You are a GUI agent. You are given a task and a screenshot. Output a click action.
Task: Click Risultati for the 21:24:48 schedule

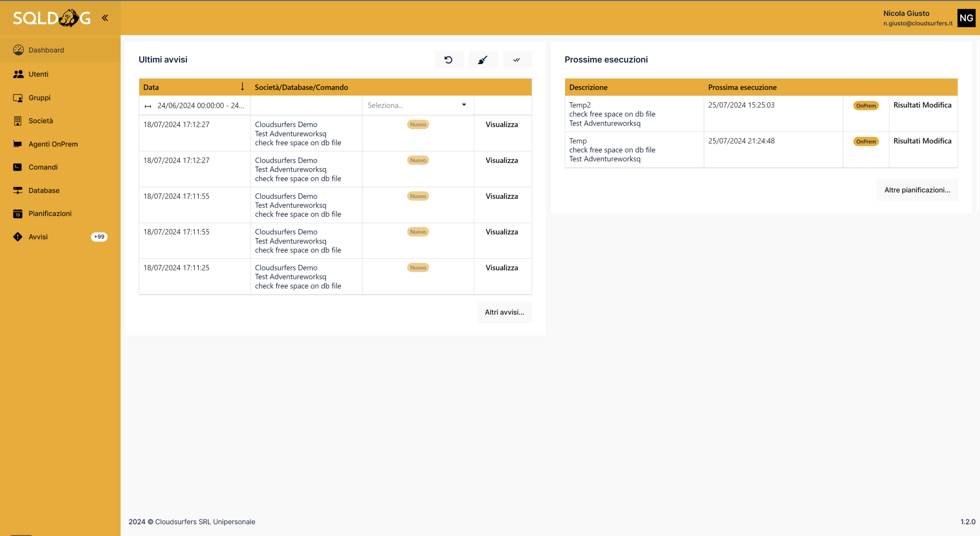coord(906,141)
